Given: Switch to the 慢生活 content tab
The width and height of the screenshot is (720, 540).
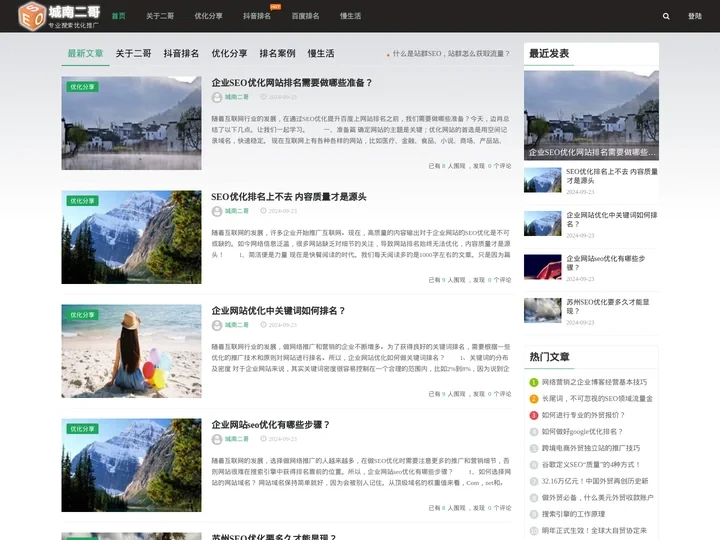Looking at the screenshot, I should click(x=321, y=53).
